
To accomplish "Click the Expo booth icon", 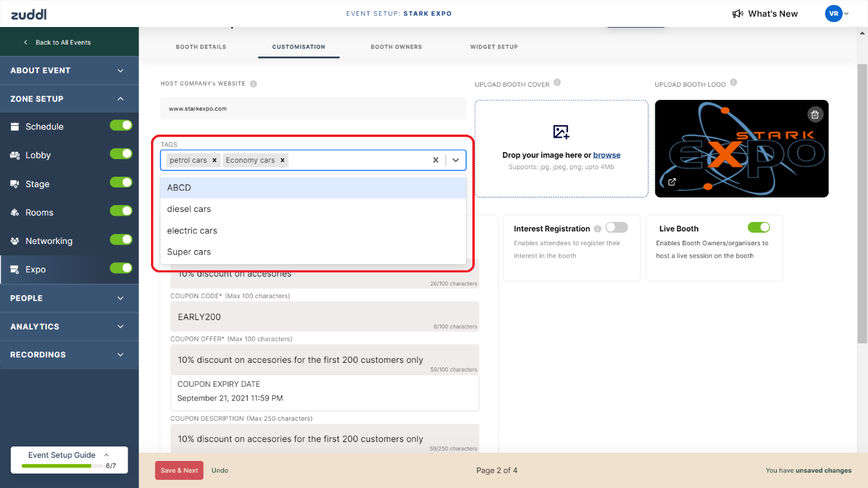I will tap(15, 269).
